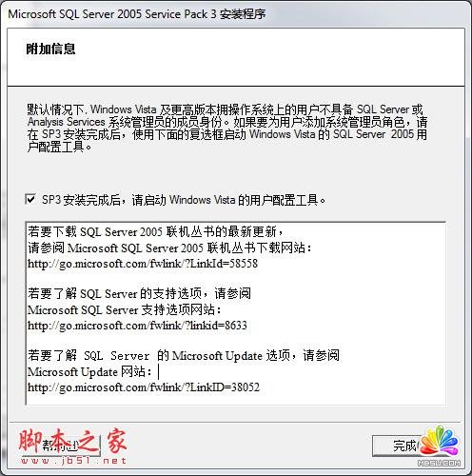
Task: Click the line 请参阅 Microsoft SQL Server 2005 联机丛书下载网站
Action: point(169,248)
